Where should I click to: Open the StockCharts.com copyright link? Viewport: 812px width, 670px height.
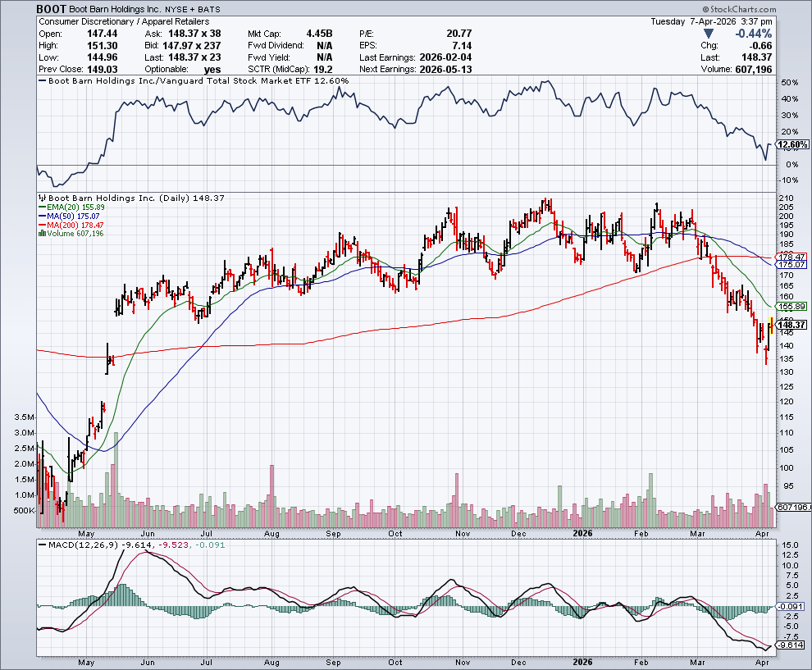point(740,9)
